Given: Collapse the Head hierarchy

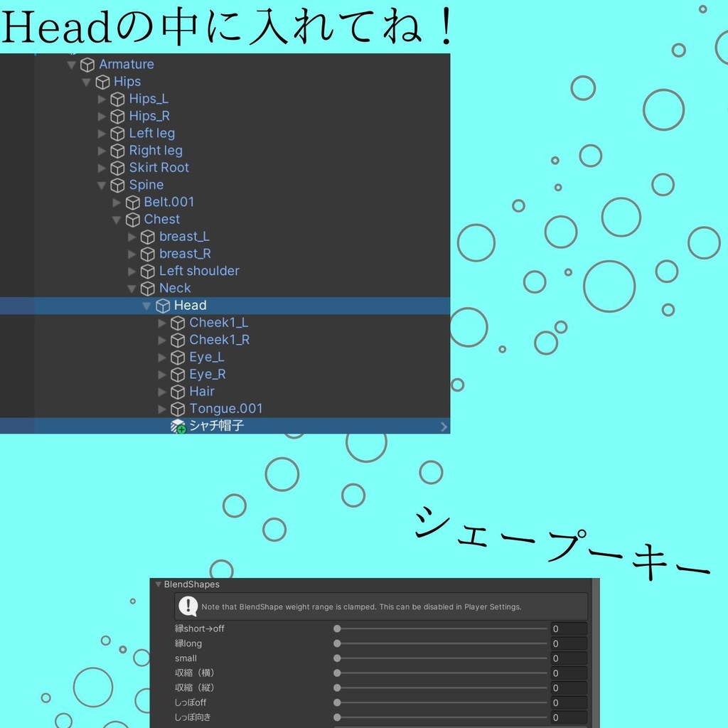Looking at the screenshot, I should pos(146,305).
